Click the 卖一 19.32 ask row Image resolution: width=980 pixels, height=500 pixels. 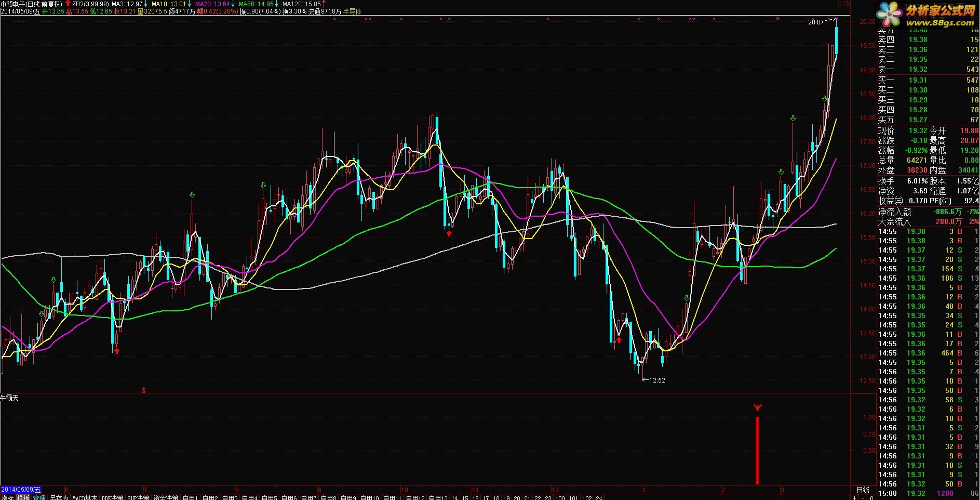pos(928,69)
